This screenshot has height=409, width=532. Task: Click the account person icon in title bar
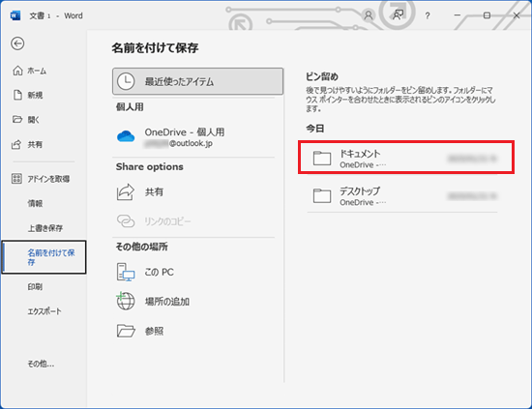[x=369, y=15]
